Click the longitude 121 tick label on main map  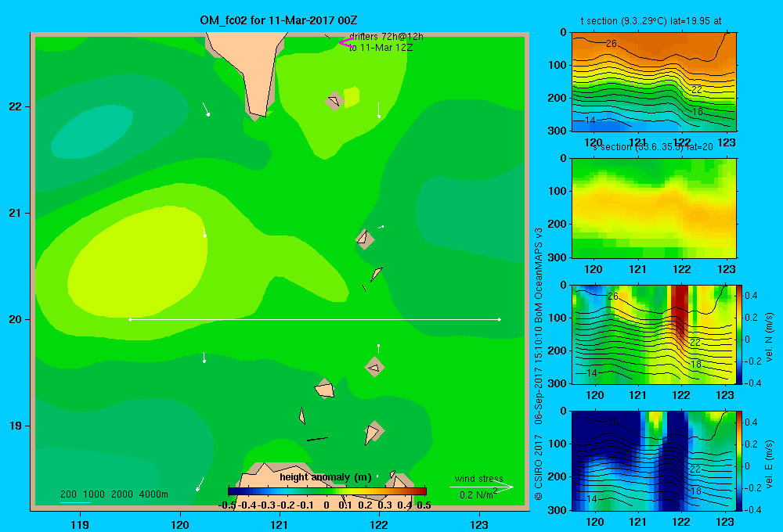coord(280,524)
